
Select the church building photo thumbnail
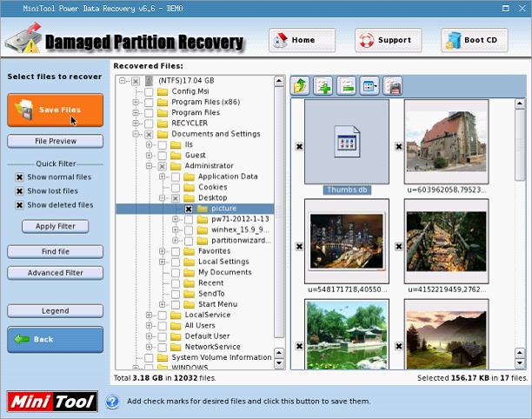tap(447, 142)
